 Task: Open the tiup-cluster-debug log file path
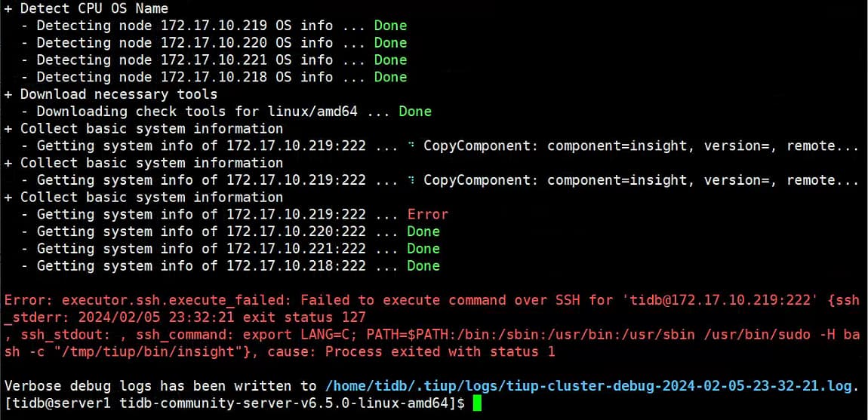[590, 387]
